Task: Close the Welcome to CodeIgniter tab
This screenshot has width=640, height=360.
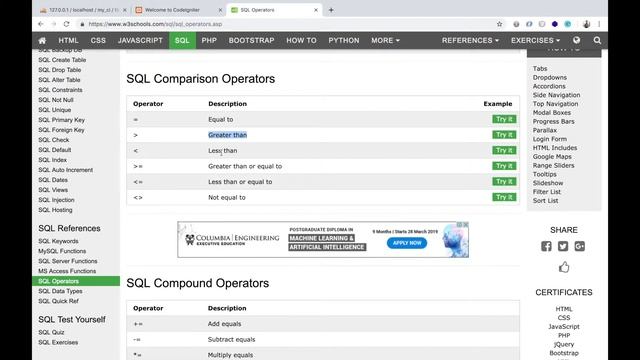Action: [x=220, y=10]
